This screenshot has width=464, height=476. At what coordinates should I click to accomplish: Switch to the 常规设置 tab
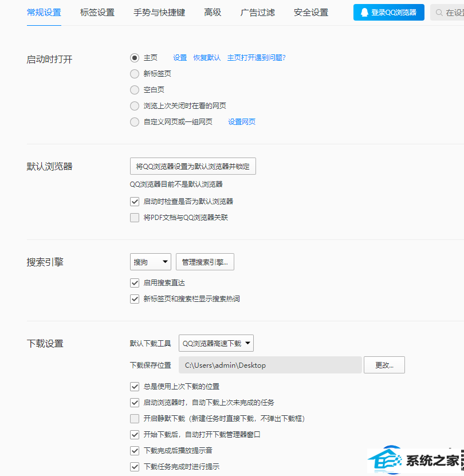pos(44,13)
